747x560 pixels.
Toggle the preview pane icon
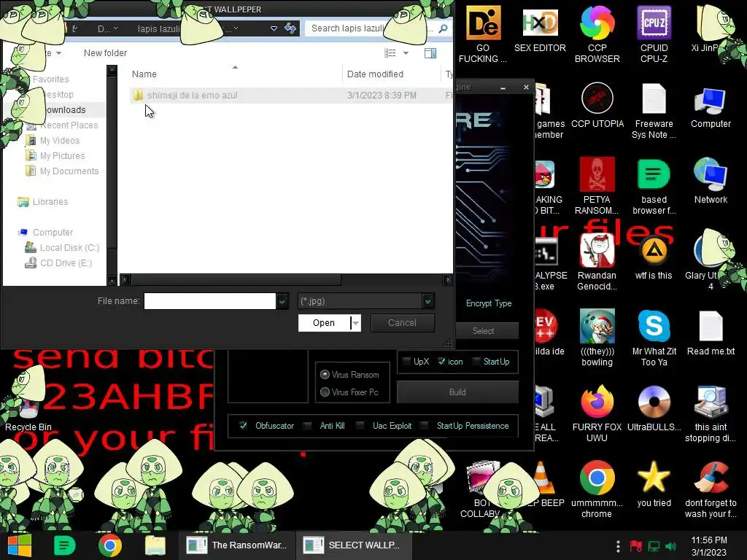click(x=430, y=52)
